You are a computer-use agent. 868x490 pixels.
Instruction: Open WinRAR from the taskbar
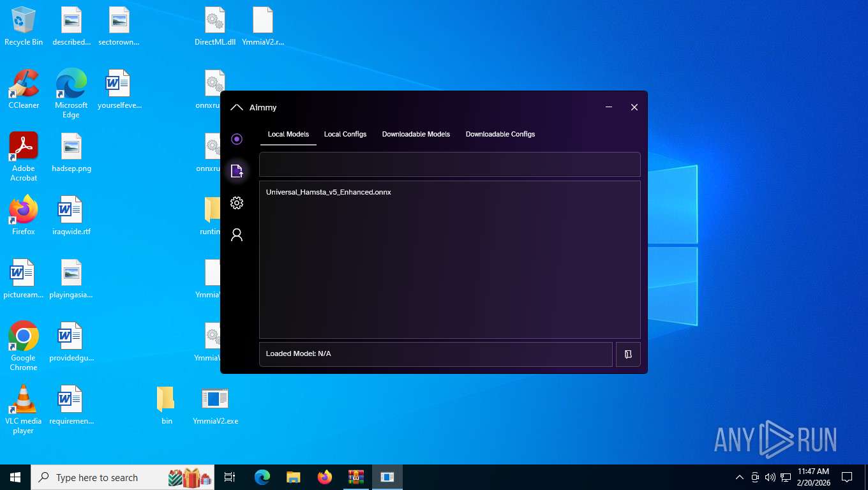point(356,477)
